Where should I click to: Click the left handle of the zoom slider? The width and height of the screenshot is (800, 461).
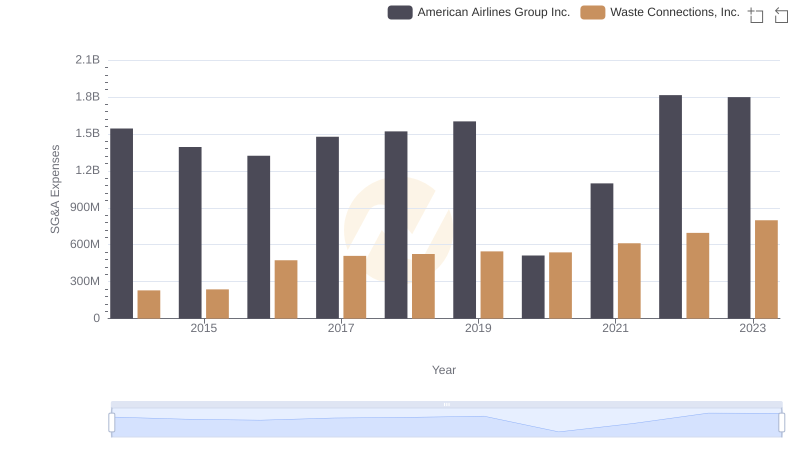click(x=112, y=423)
